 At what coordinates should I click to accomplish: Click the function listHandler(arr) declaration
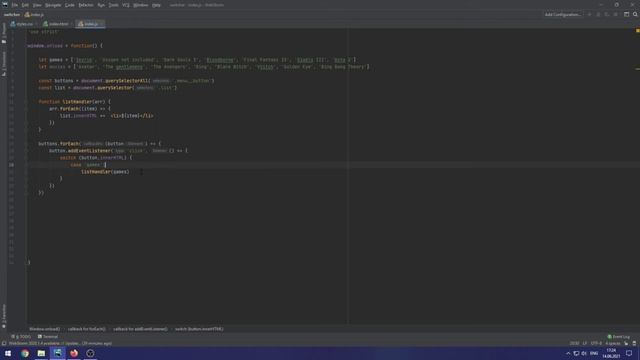(74, 102)
